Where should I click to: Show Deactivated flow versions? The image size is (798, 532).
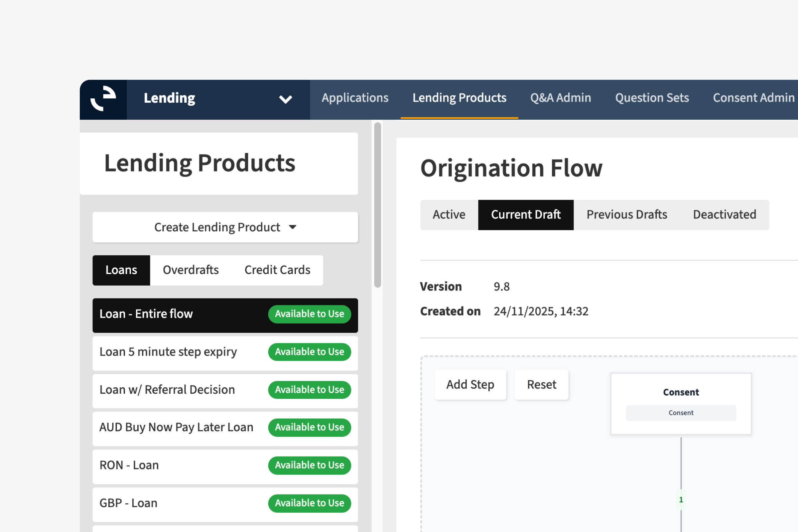tap(724, 215)
